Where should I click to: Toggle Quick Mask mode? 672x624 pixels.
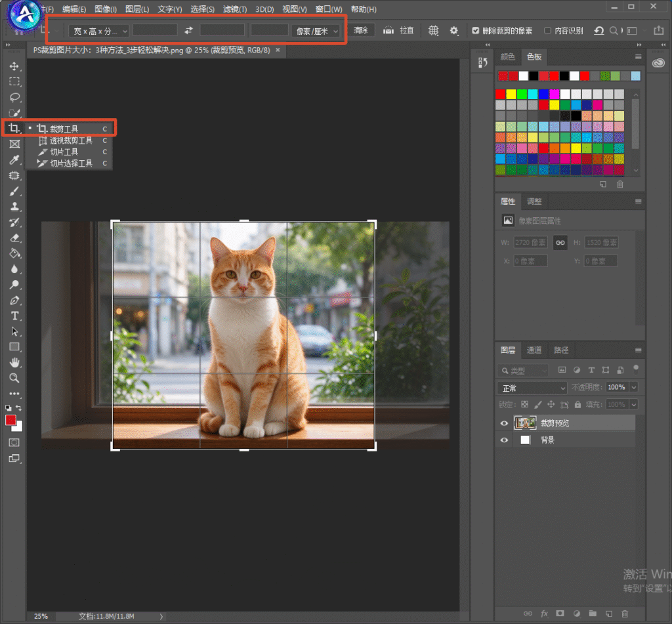(14, 442)
